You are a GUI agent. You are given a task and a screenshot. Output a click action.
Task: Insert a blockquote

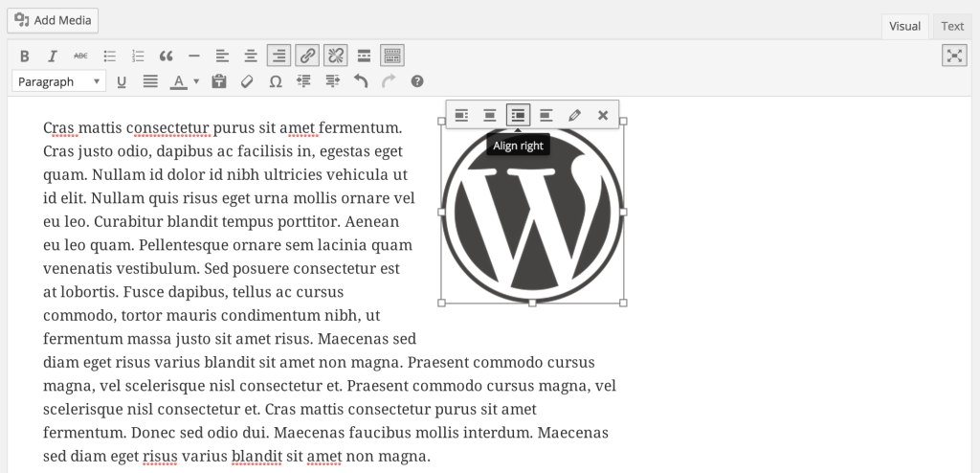coord(166,56)
